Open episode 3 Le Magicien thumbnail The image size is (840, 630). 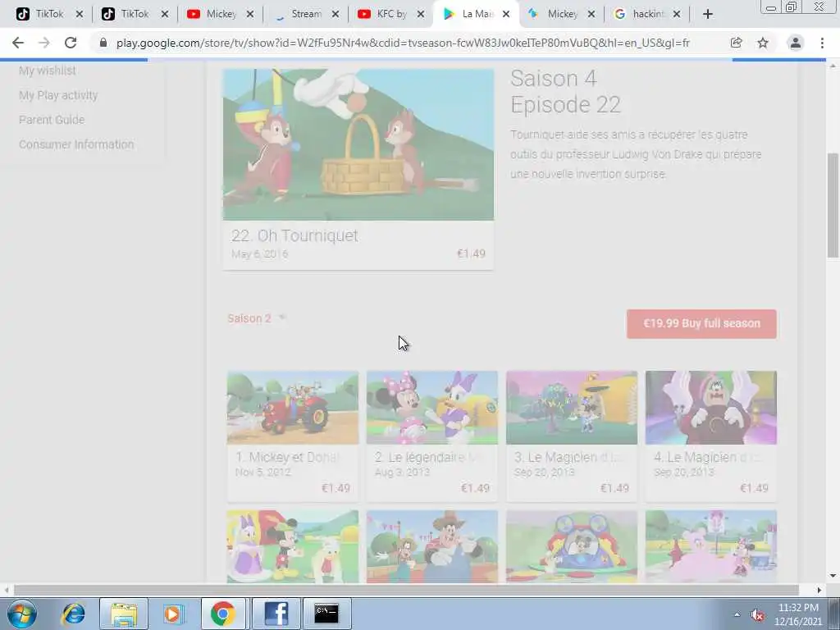tap(572, 408)
